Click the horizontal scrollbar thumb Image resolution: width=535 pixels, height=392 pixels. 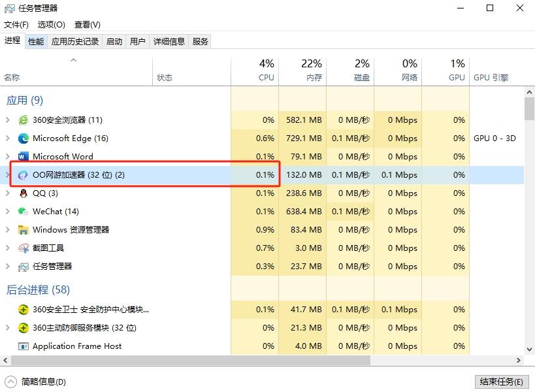(190, 360)
